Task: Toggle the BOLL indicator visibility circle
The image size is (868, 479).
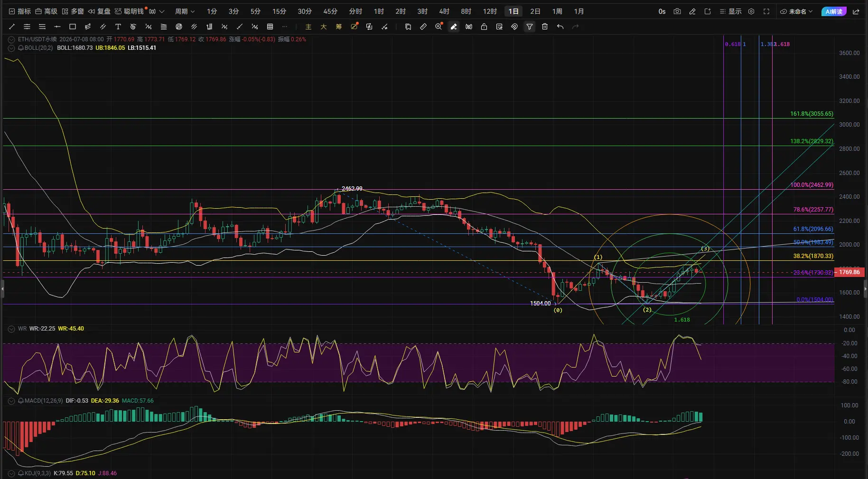Action: [11, 48]
